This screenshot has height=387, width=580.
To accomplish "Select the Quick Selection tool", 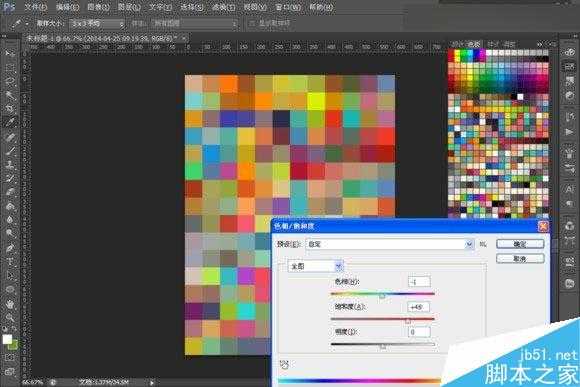I will [x=10, y=95].
